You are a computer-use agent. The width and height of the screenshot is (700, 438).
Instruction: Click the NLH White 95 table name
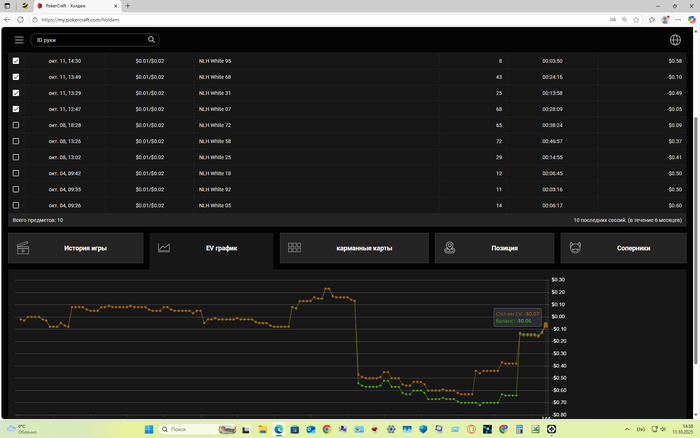215,61
